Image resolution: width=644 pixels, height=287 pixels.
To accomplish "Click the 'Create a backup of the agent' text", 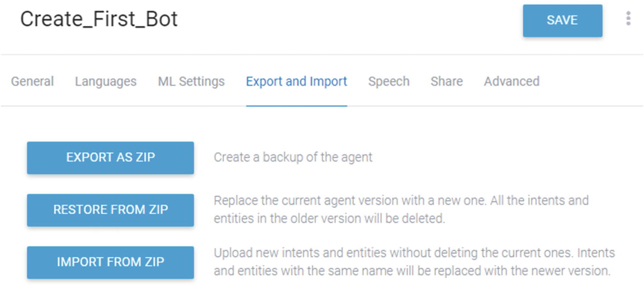I will point(293,157).
